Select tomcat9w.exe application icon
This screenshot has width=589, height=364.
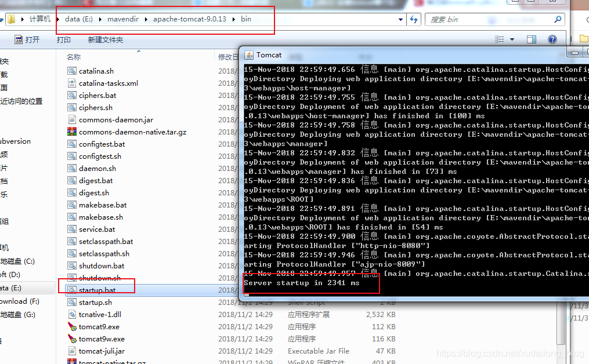point(72,338)
